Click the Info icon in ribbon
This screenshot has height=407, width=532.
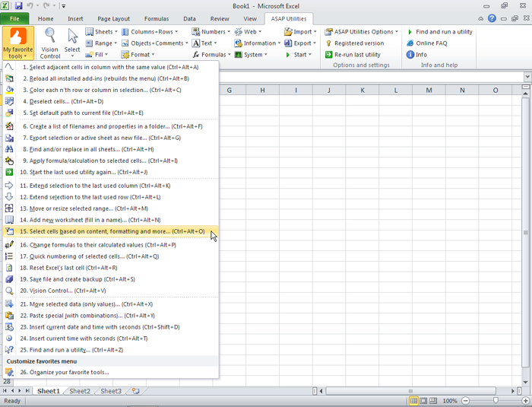click(410, 55)
